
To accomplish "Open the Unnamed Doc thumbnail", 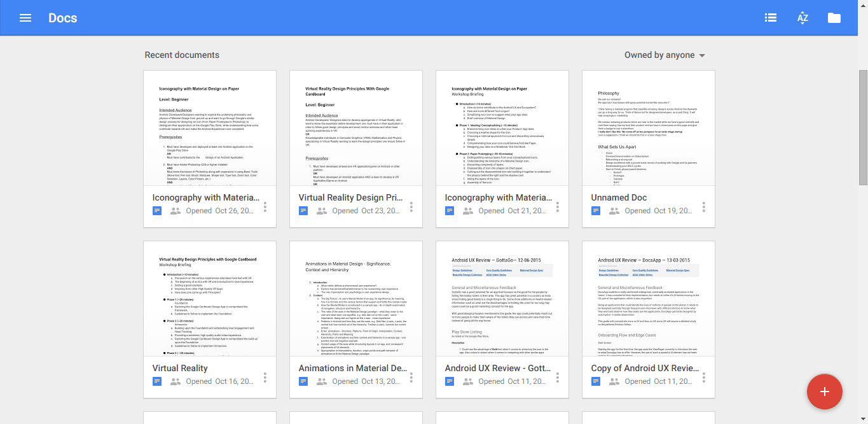I will [x=649, y=128].
